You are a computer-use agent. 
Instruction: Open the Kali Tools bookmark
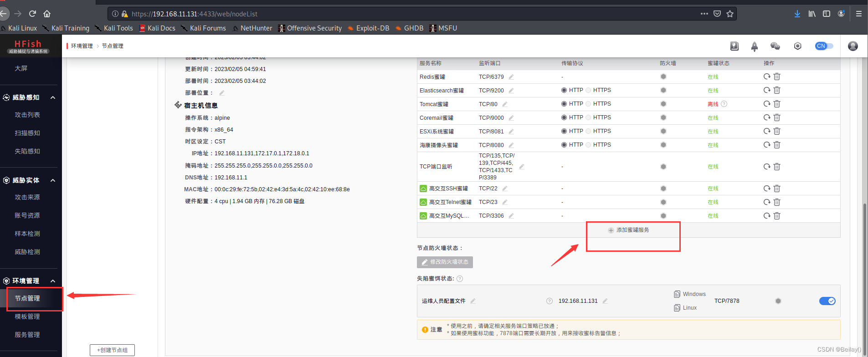click(114, 28)
